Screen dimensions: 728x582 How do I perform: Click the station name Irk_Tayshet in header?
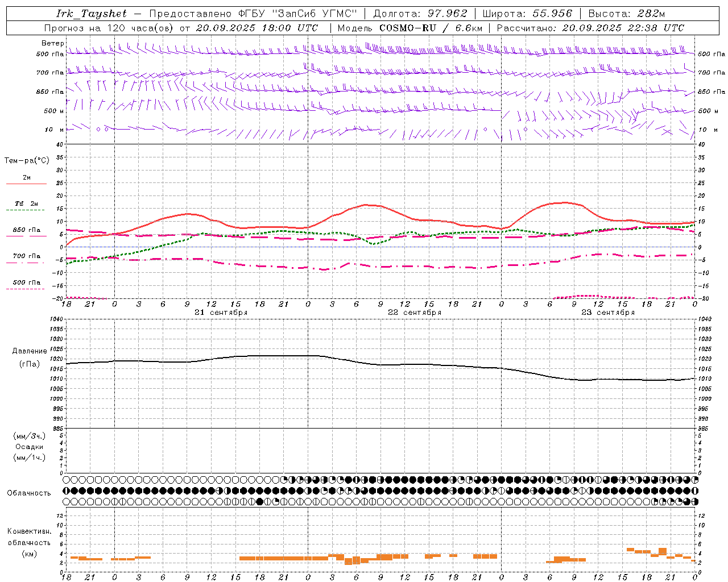point(92,14)
